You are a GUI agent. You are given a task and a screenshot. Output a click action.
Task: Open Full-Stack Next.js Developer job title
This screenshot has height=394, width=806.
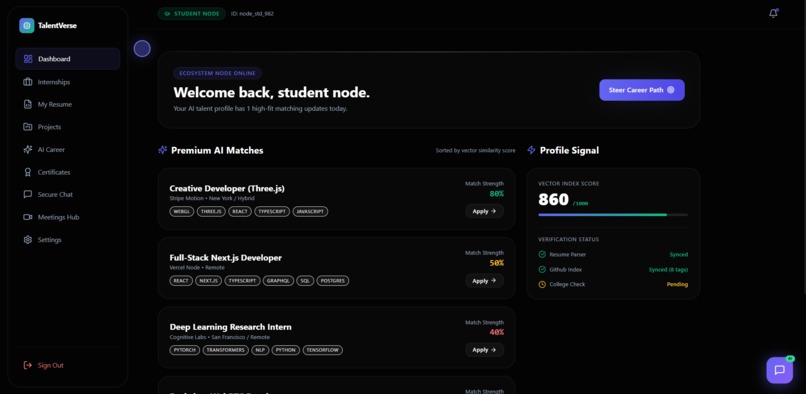(226, 258)
